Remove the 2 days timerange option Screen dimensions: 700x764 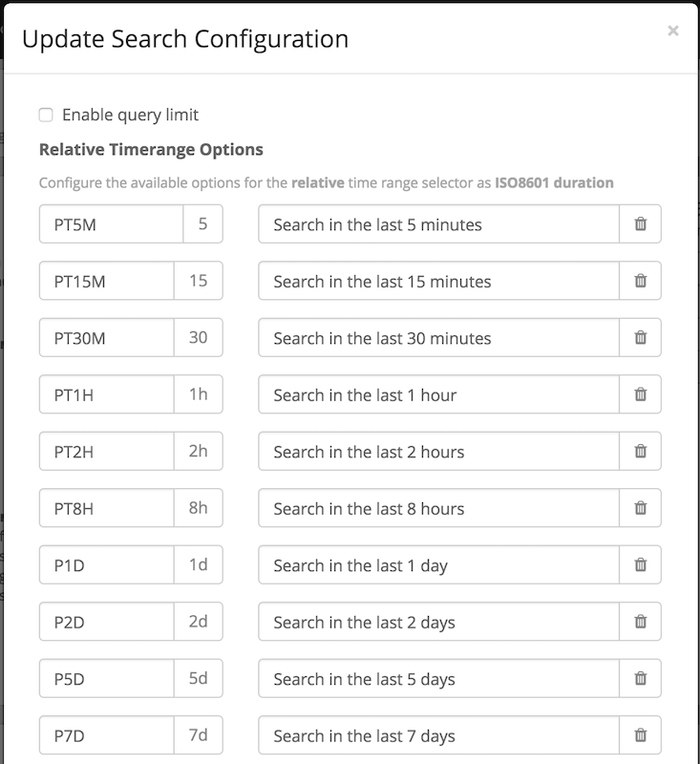tap(641, 622)
